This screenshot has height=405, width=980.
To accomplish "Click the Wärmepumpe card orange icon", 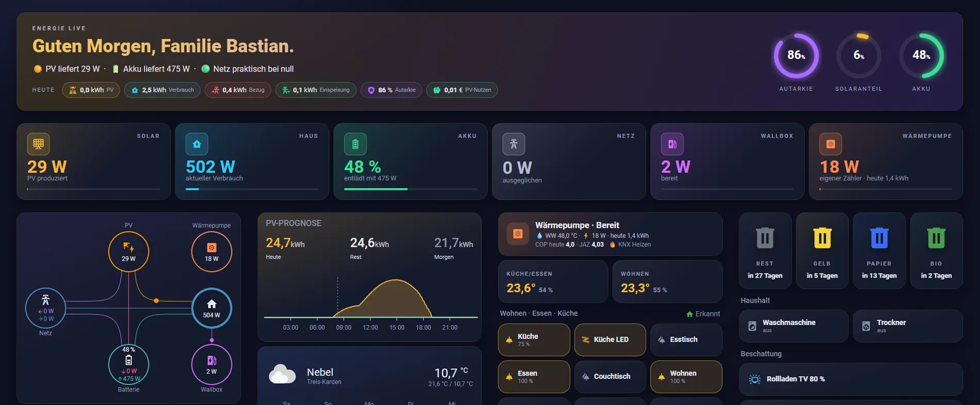I will (x=830, y=144).
